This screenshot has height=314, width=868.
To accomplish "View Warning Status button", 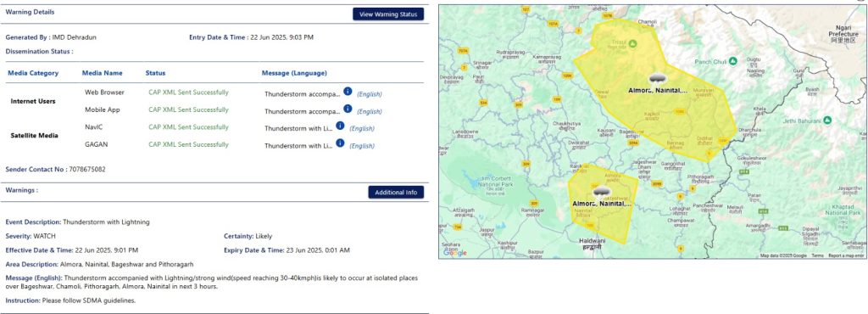I will (x=388, y=14).
